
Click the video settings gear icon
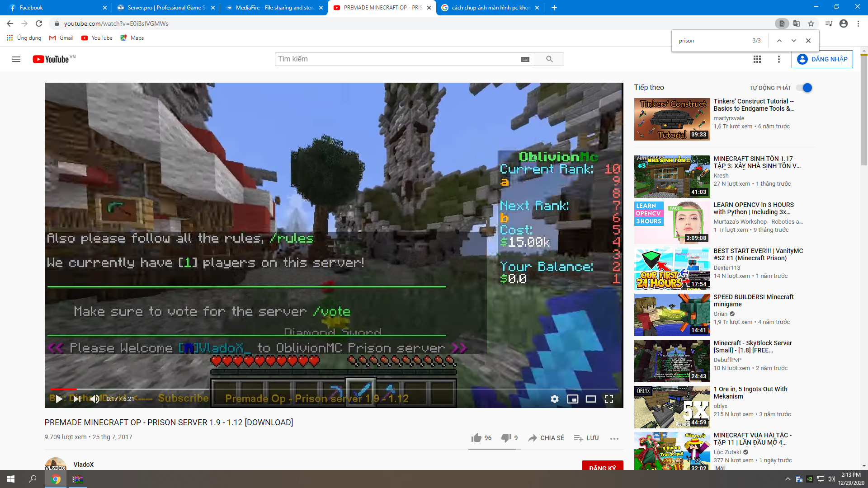click(x=555, y=399)
